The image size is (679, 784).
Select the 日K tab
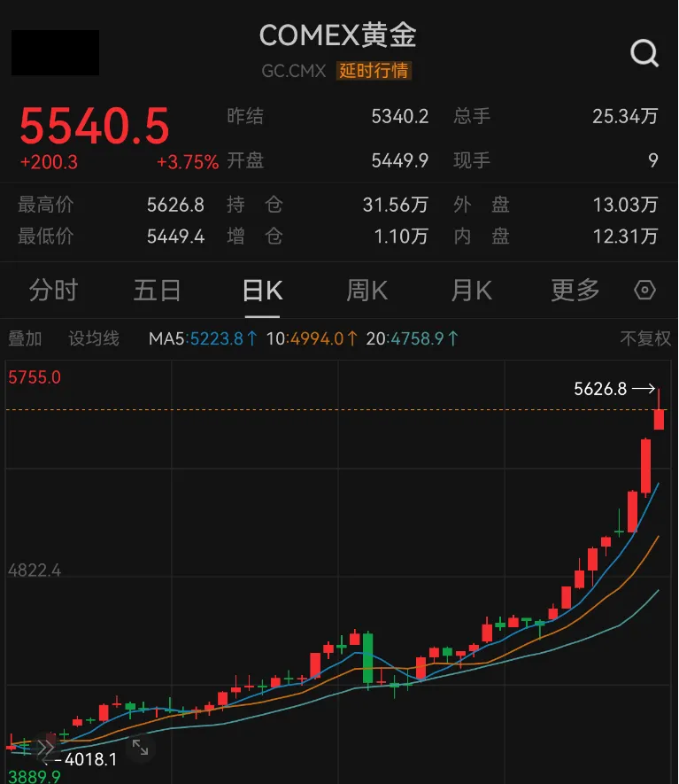pyautogui.click(x=262, y=291)
